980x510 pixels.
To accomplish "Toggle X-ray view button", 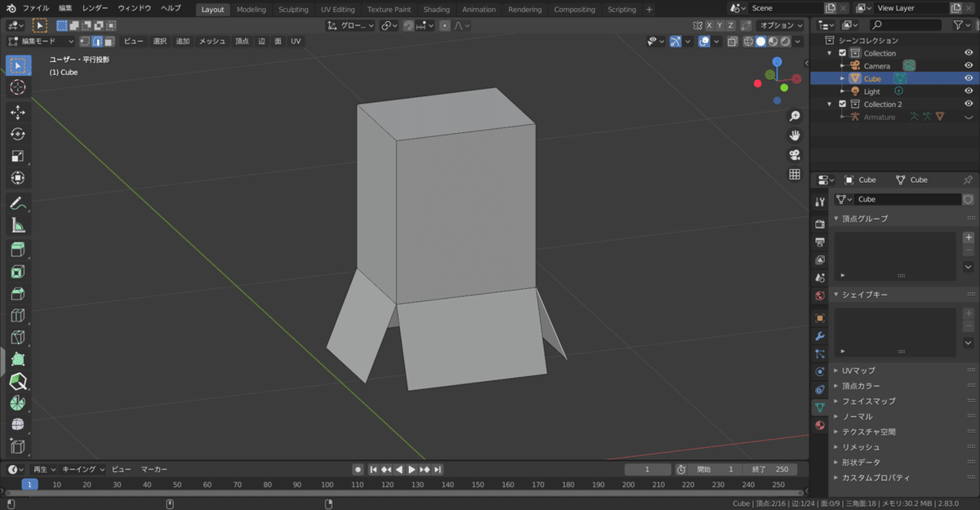I will (733, 42).
